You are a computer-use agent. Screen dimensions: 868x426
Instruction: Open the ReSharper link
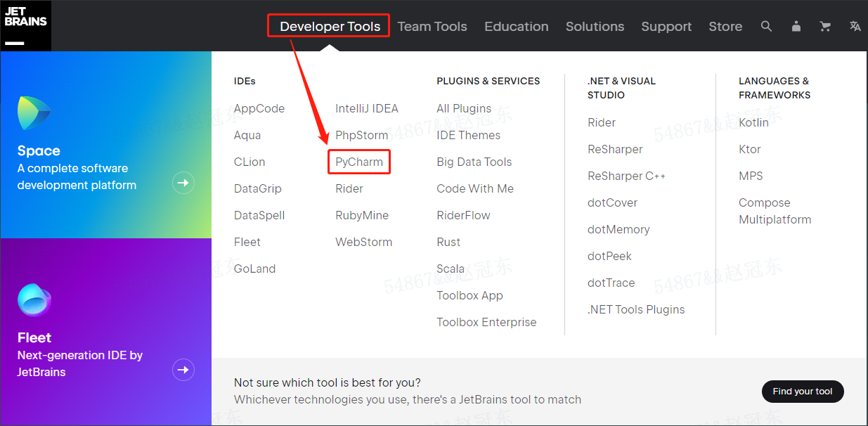[615, 149]
